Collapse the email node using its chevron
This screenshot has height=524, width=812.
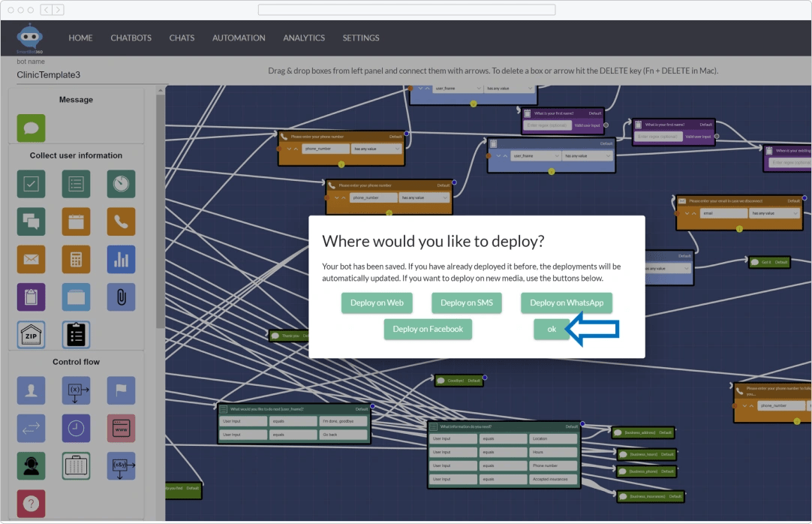point(693,213)
